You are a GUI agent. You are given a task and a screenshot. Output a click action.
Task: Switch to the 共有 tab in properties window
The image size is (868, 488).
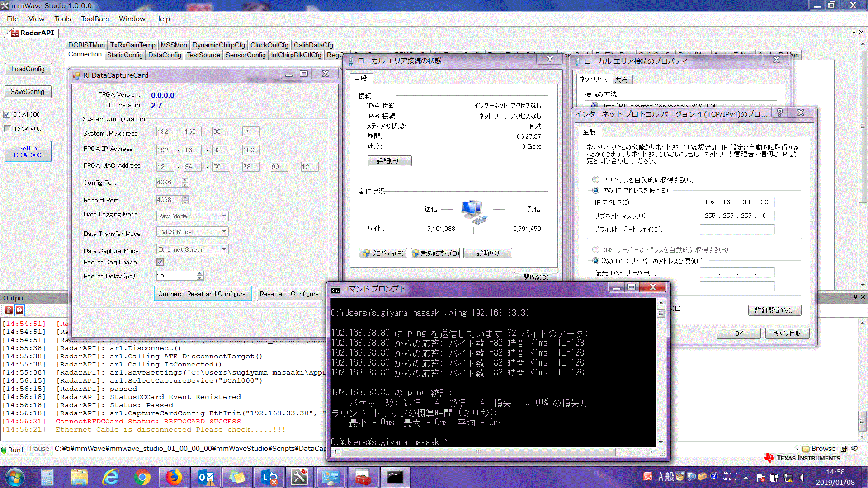tap(622, 80)
